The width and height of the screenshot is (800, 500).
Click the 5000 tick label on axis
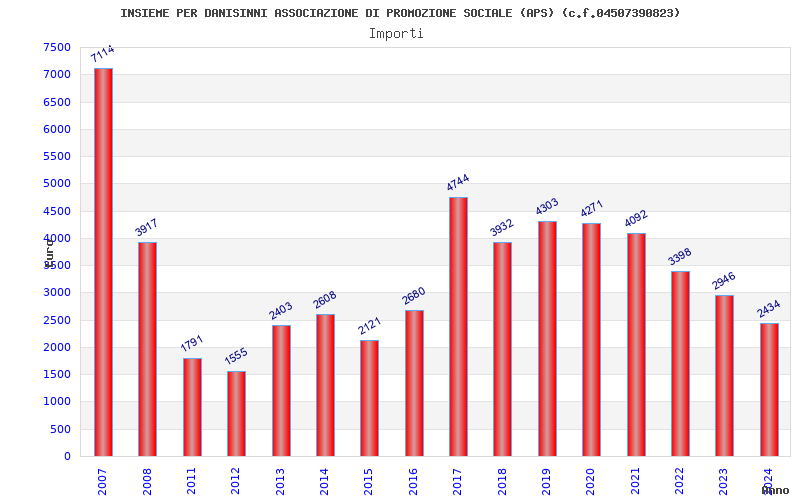57,183
